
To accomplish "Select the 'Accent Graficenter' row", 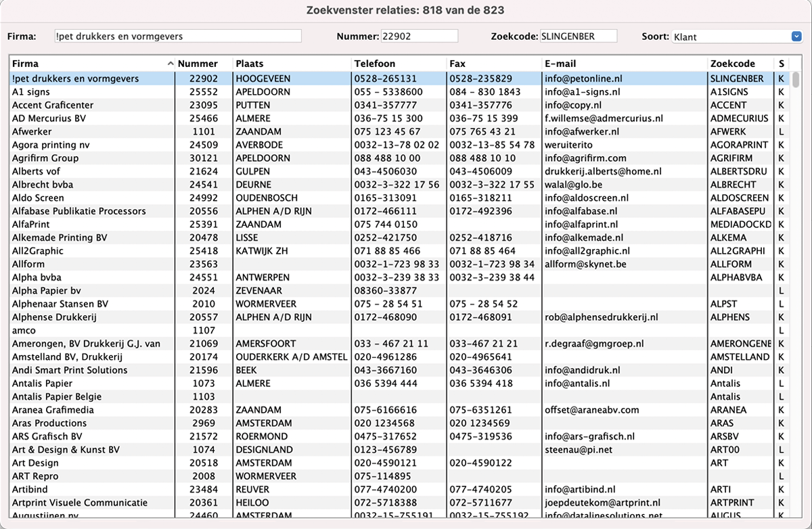I will [401, 105].
